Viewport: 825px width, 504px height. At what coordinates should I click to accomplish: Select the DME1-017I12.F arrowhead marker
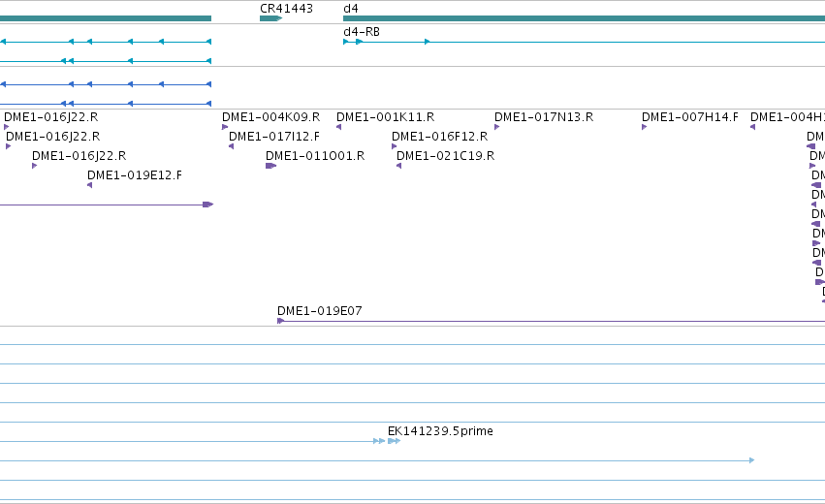[x=231, y=146]
